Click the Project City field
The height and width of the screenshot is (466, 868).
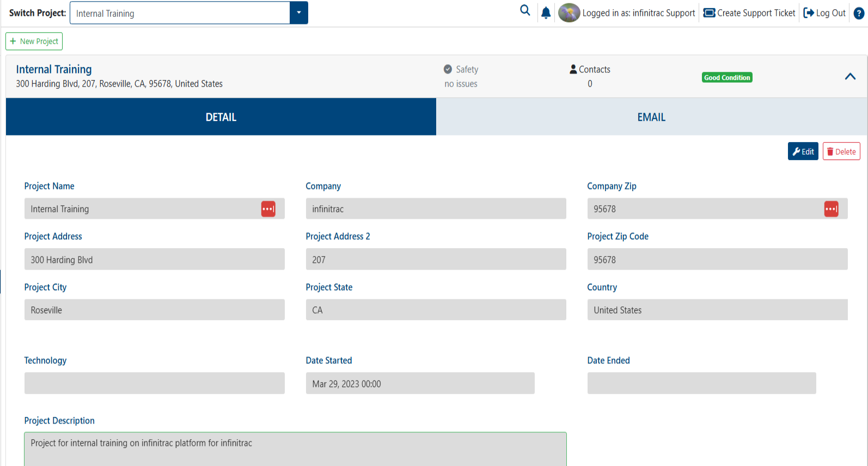pos(155,310)
